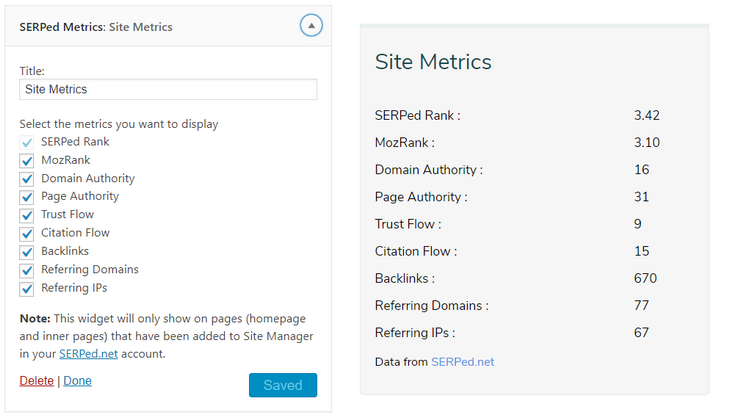Click the 'Select the metrics you want to display' text
Screen dimensions: 730x418
pyautogui.click(x=119, y=124)
